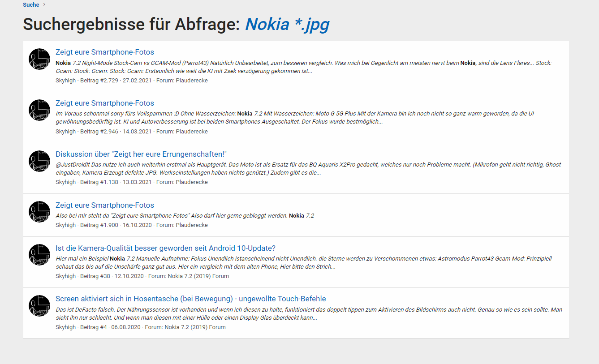Click Skyhigh avatar beside Beitrag #1.900

click(x=39, y=212)
